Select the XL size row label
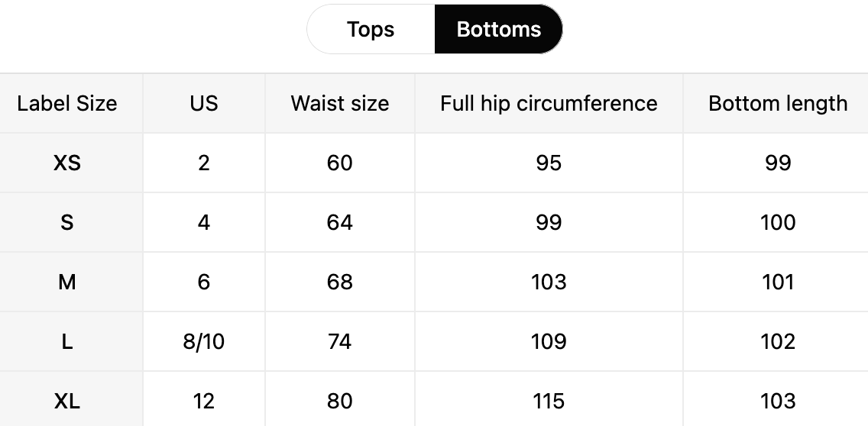This screenshot has width=868, height=426. [67, 401]
